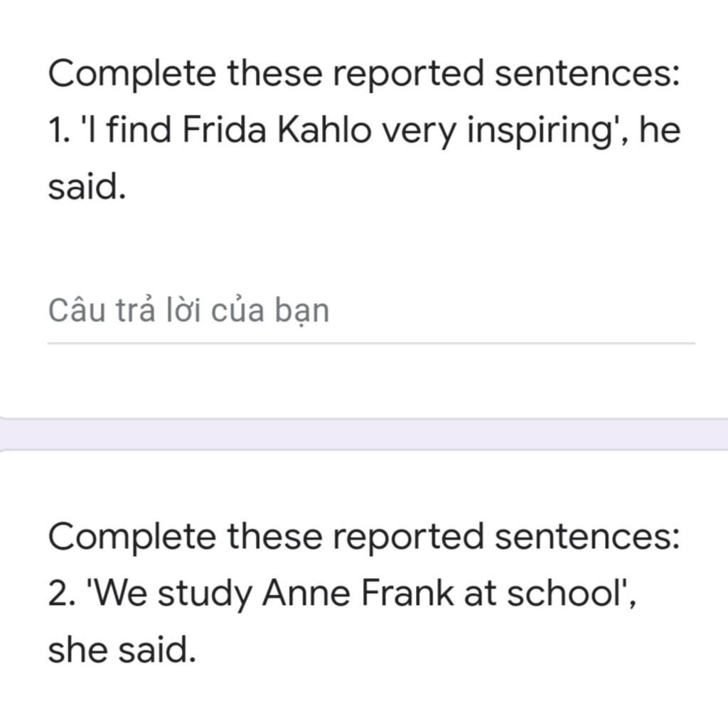Click the second 'Complete these reported sentences:' heading
Screen dimensions: 728x706
[363, 538]
